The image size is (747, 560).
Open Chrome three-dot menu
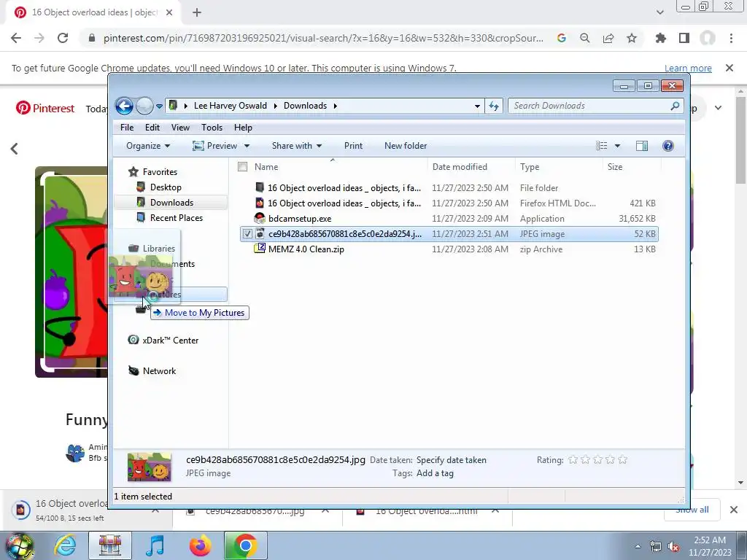(x=731, y=38)
